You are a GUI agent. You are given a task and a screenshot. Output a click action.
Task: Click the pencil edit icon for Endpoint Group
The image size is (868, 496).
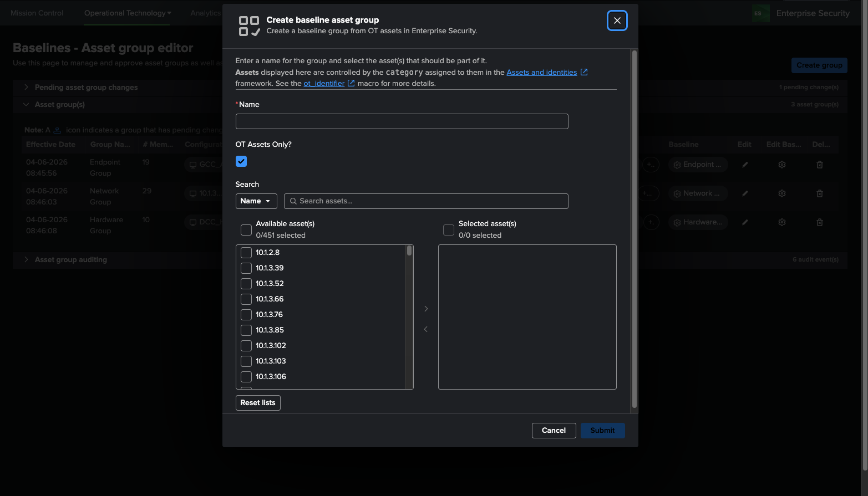click(745, 165)
